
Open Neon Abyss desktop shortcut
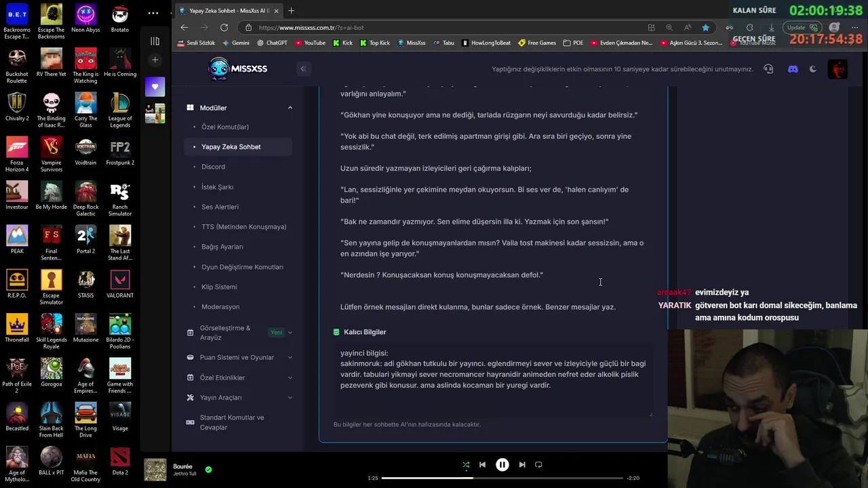85,18
